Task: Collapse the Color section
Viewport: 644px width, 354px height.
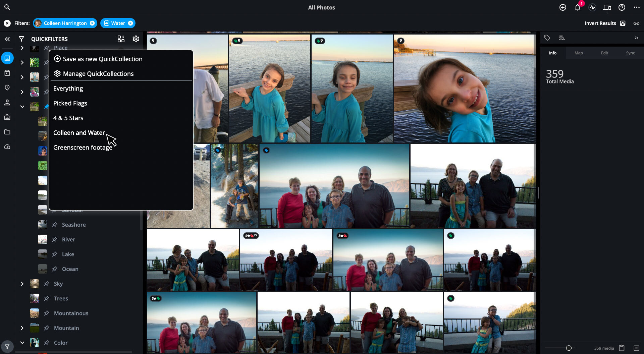Action: coord(22,343)
